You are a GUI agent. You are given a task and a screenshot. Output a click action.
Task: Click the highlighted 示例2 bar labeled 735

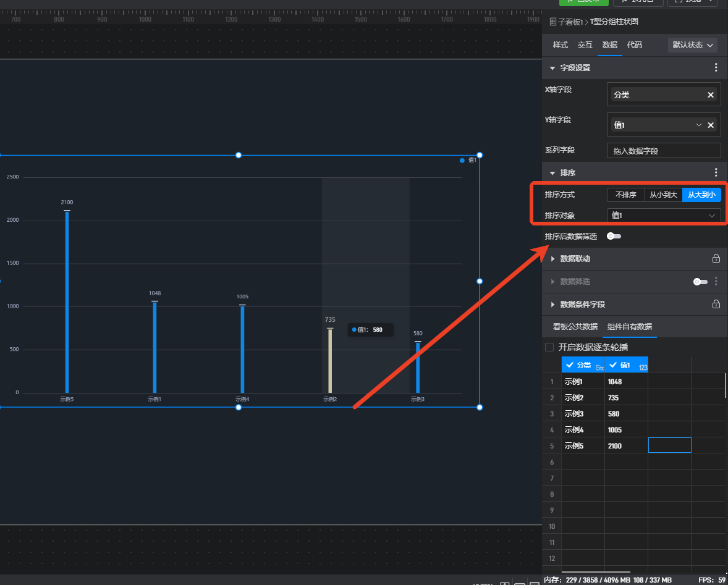pyautogui.click(x=330, y=361)
